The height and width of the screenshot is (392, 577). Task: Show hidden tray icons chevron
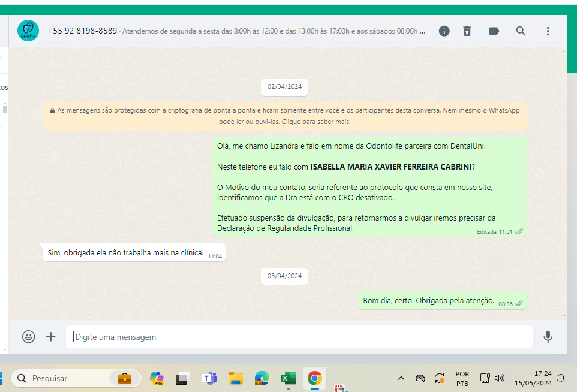[x=401, y=378]
